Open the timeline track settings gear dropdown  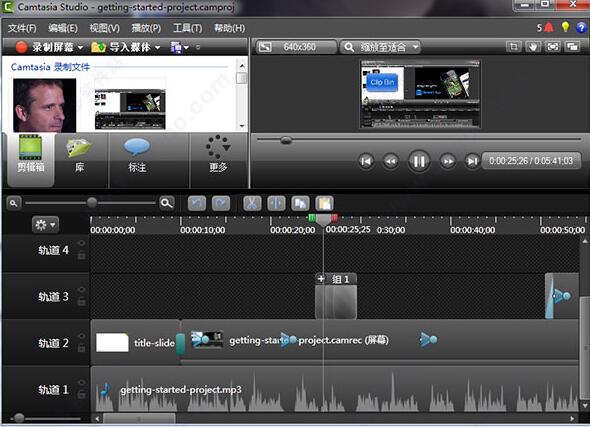pyautogui.click(x=45, y=225)
